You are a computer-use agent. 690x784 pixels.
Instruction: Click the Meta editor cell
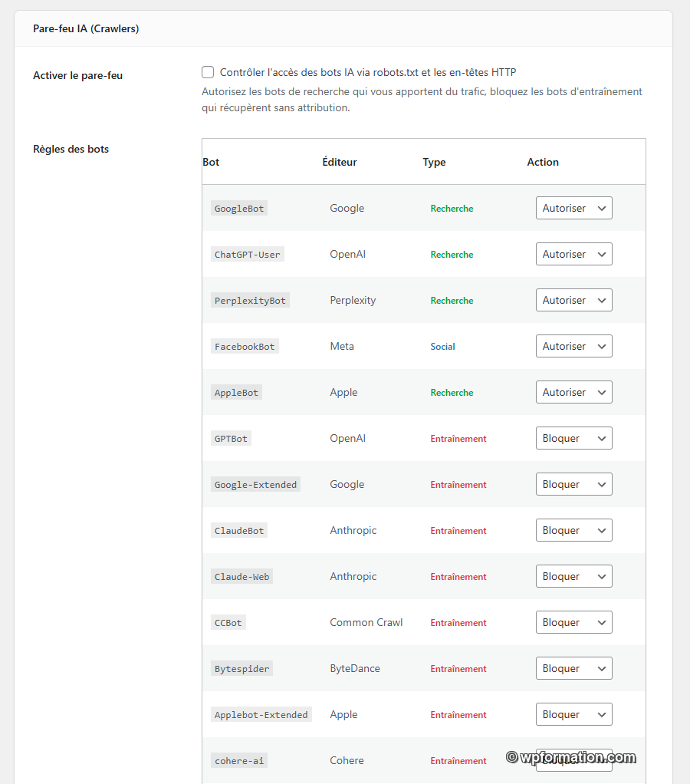342,346
